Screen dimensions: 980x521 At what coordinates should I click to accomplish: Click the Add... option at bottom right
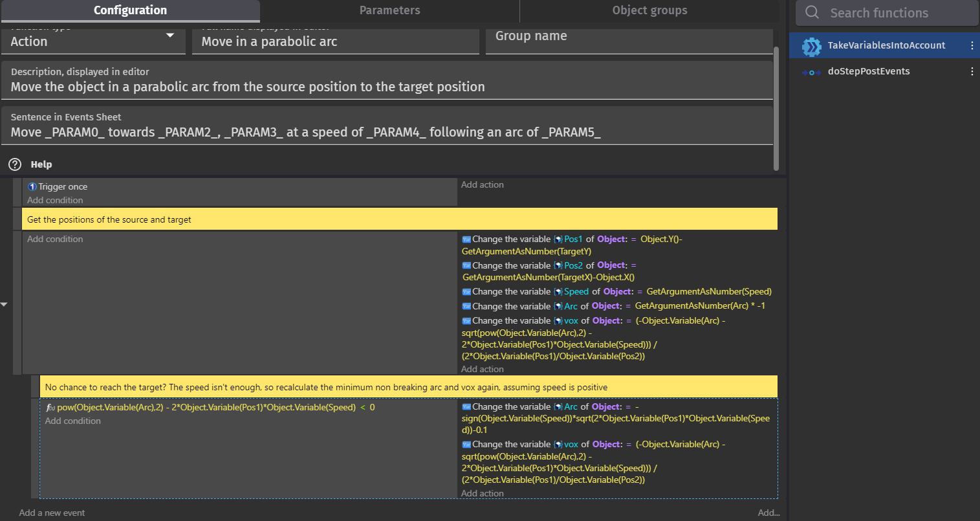768,512
